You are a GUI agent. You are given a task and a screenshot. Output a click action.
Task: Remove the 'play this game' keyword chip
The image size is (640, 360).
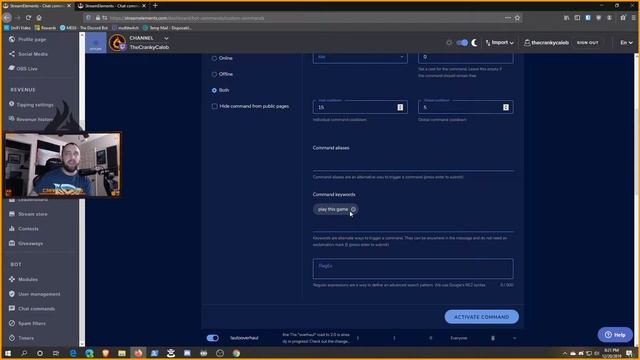point(353,209)
